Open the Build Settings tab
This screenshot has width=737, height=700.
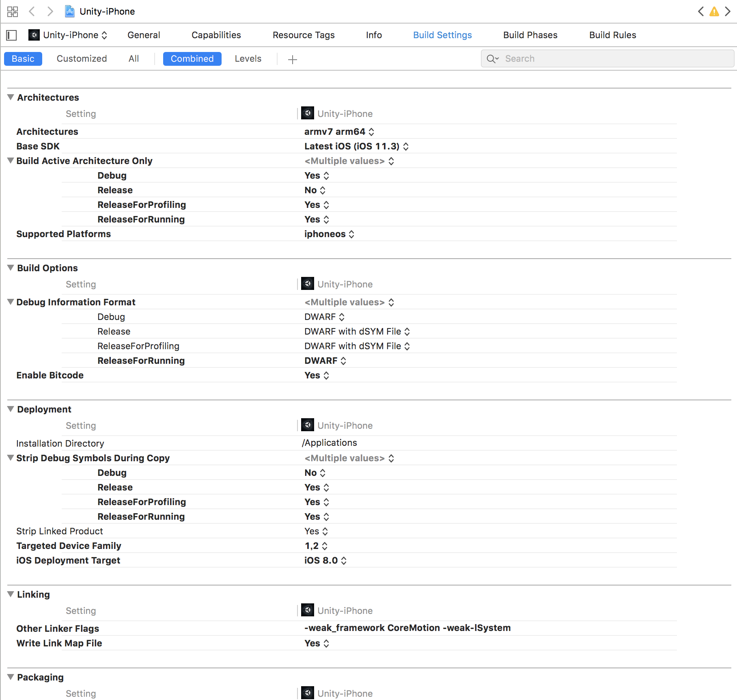coord(442,35)
